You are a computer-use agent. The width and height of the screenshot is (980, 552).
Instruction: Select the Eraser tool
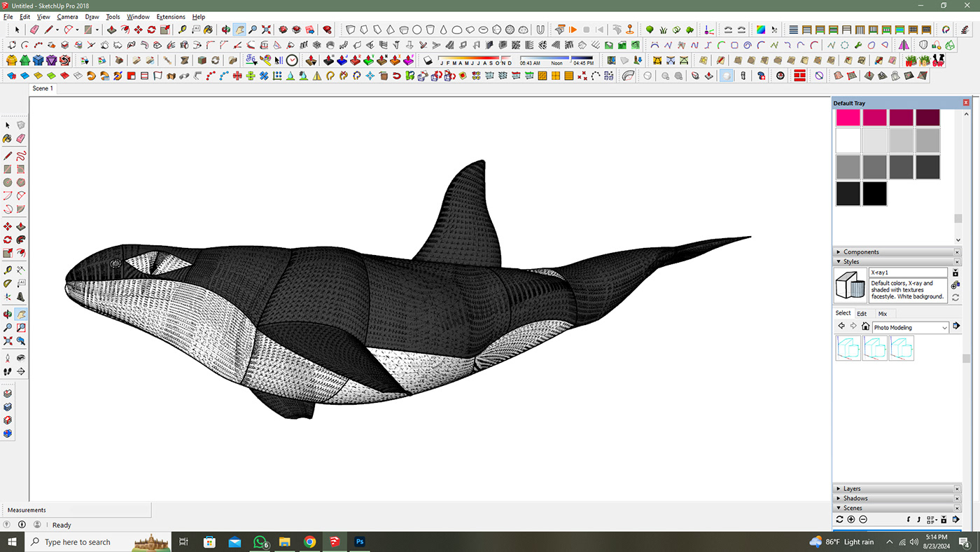pyautogui.click(x=20, y=139)
